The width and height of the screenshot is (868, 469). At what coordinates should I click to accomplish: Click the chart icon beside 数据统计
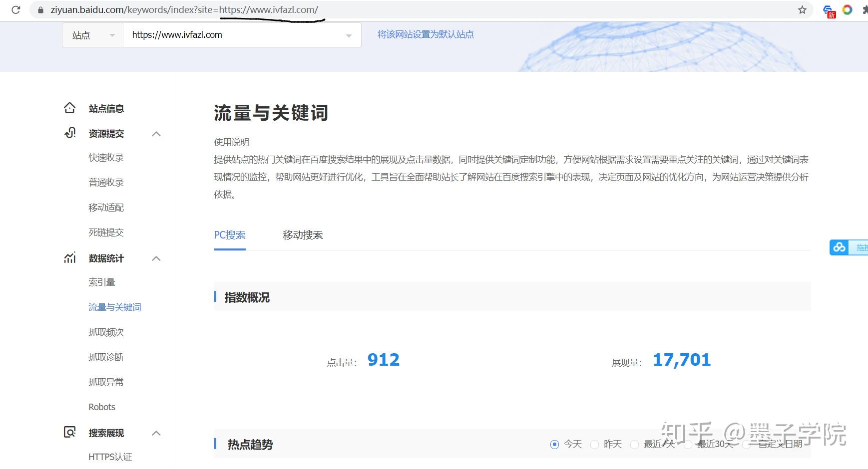coord(70,258)
